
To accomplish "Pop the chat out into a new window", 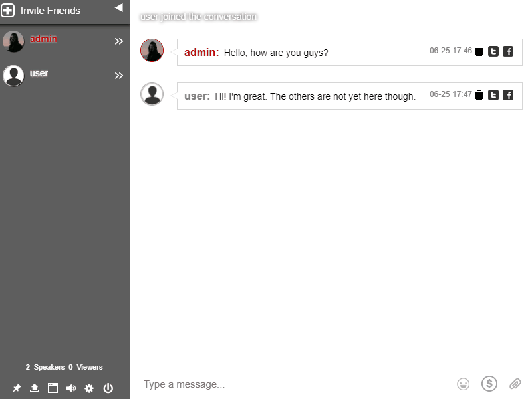I will point(53,388).
